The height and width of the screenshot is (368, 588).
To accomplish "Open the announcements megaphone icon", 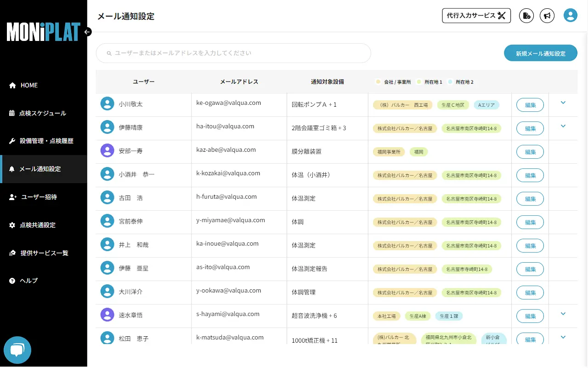I will click(547, 16).
